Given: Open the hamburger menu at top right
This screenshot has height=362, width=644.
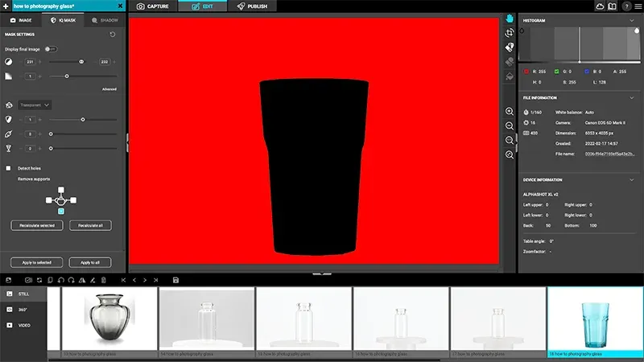Looking at the screenshot, I should pos(638,6).
